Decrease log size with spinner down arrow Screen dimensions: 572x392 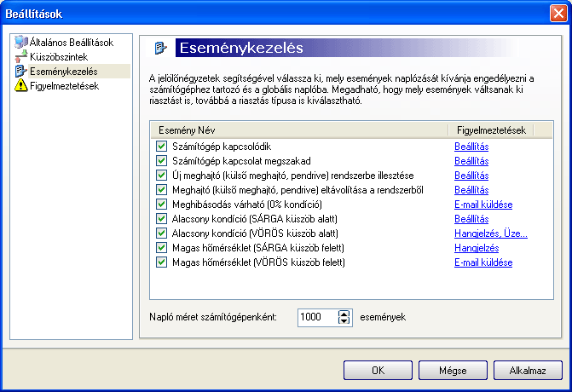point(344,321)
